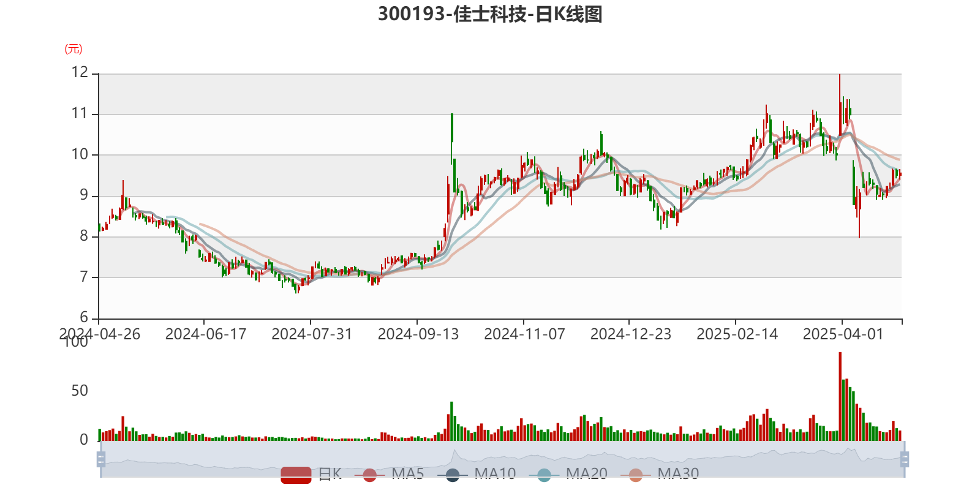Select the 2024-04-26 date axis label

(99, 334)
